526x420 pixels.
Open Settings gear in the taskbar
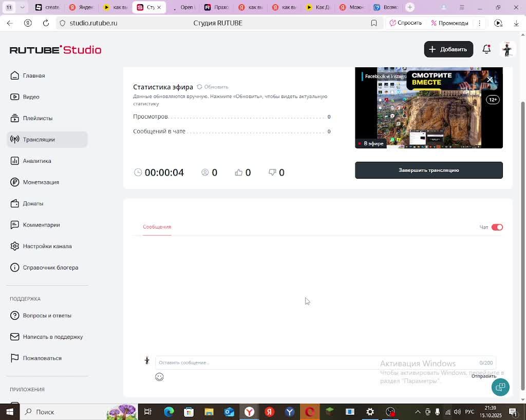[370, 412]
